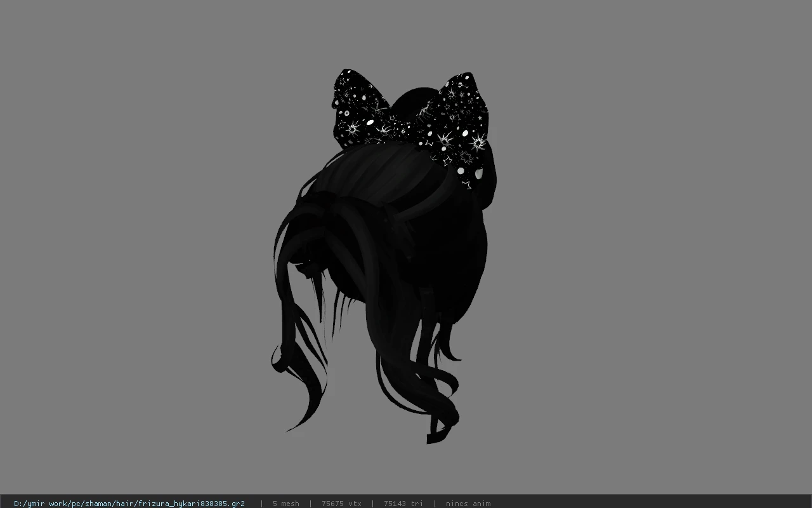This screenshot has width=812, height=508.
Task: Click the '75143 tri' triangle count
Action: click(403, 504)
